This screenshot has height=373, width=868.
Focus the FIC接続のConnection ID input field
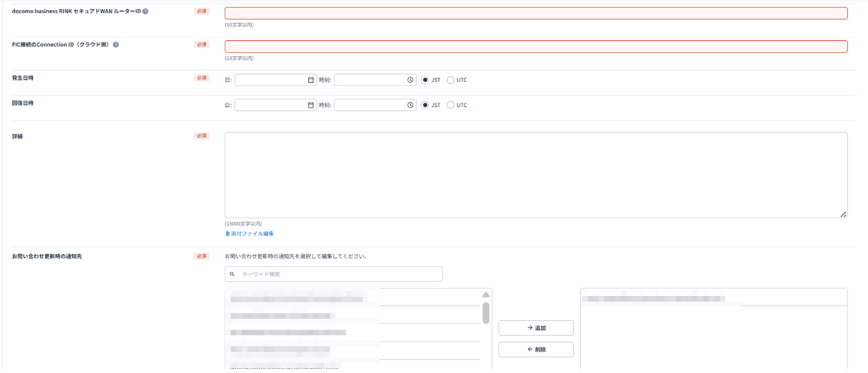tap(536, 47)
